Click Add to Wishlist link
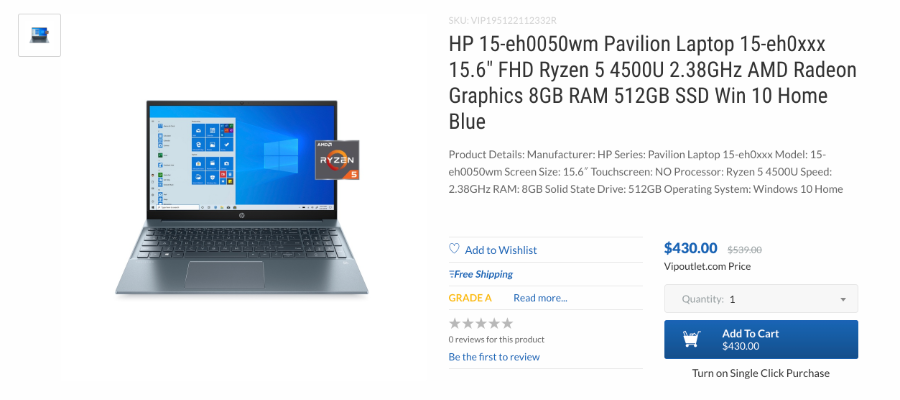Screen dimensions: 900x400 tap(501, 250)
